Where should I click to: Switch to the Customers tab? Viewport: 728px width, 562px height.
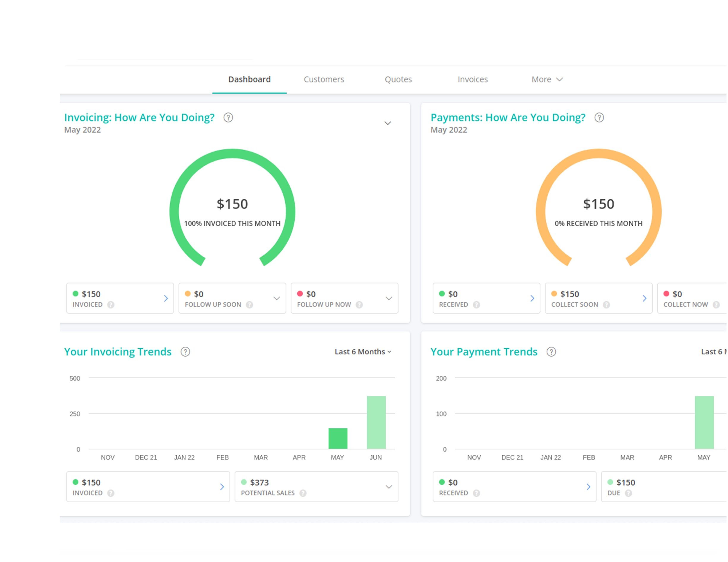pyautogui.click(x=324, y=79)
